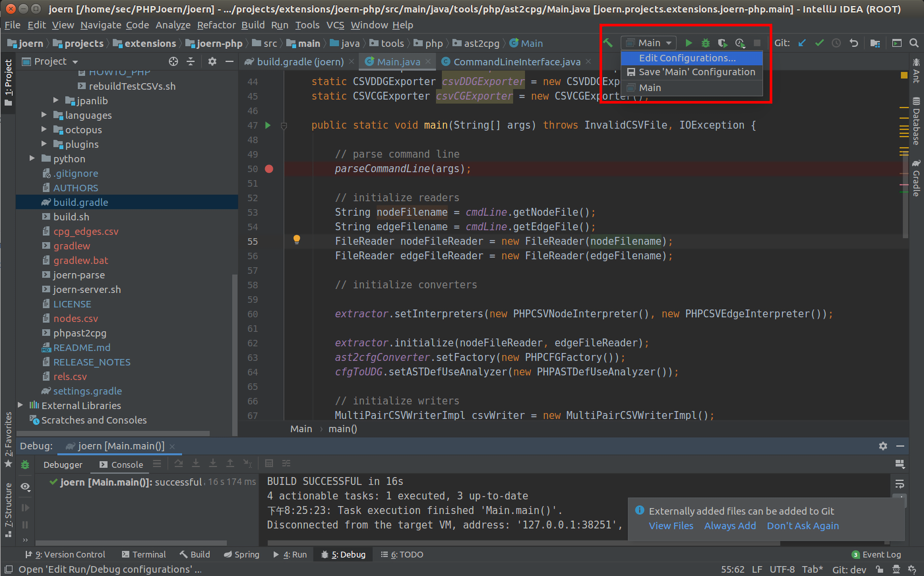This screenshot has width=924, height=576.
Task: Open the Event Log button
Action: click(x=876, y=554)
